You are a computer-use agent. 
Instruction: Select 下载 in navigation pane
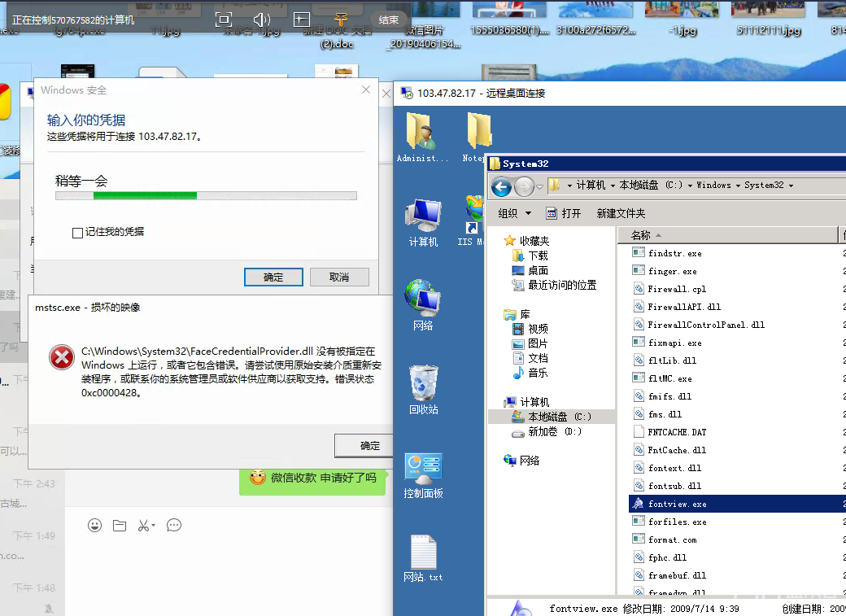click(x=530, y=256)
